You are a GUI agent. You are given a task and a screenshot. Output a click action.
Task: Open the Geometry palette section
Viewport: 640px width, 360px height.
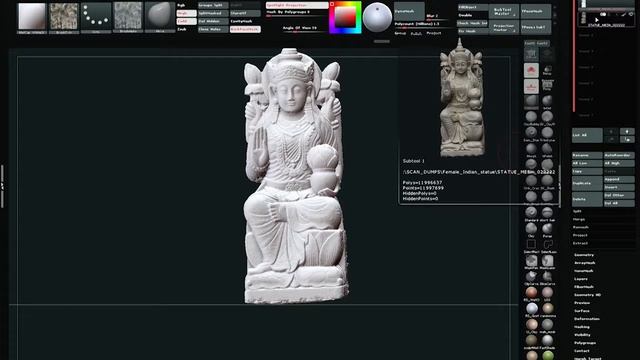click(x=584, y=255)
